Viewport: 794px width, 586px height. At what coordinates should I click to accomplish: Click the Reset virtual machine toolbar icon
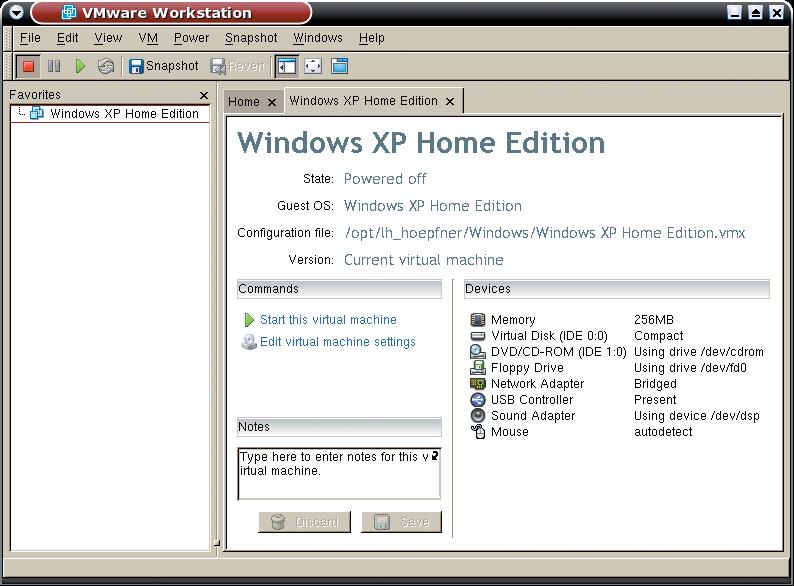pos(105,66)
